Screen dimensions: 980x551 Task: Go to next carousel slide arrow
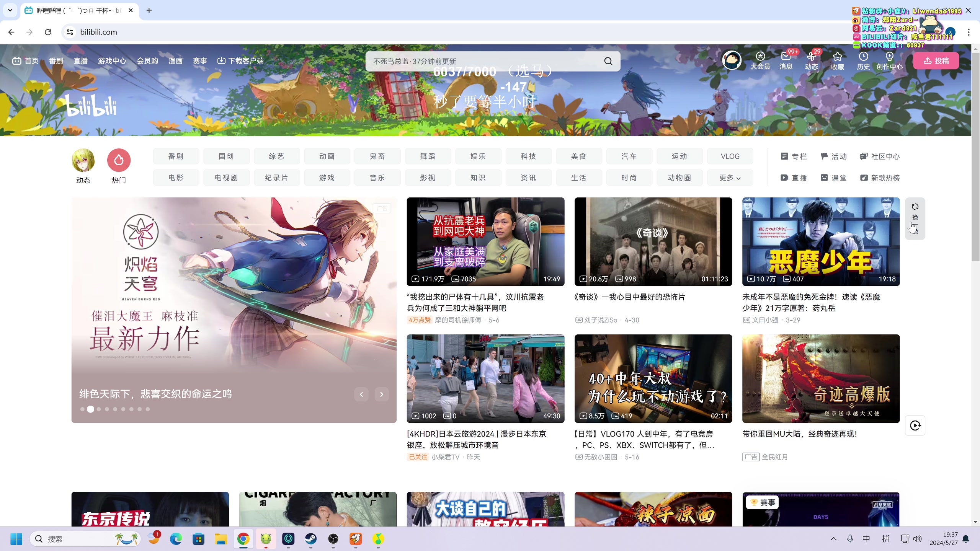tap(381, 394)
